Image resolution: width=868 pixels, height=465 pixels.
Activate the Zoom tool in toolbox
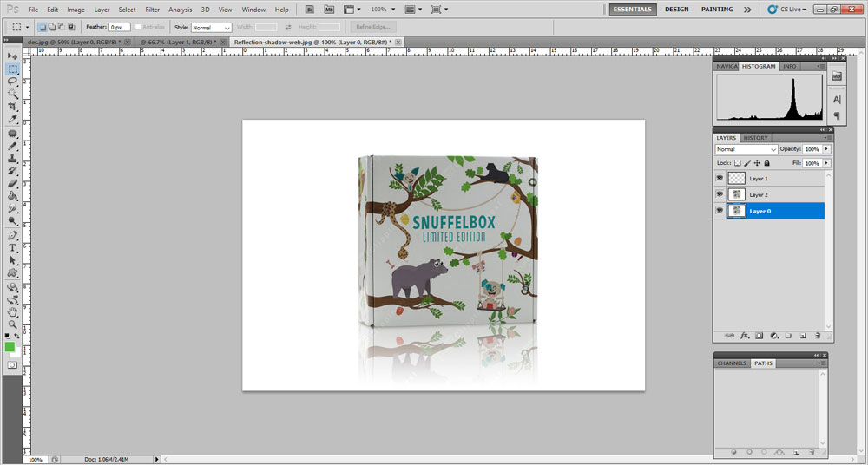(x=12, y=324)
